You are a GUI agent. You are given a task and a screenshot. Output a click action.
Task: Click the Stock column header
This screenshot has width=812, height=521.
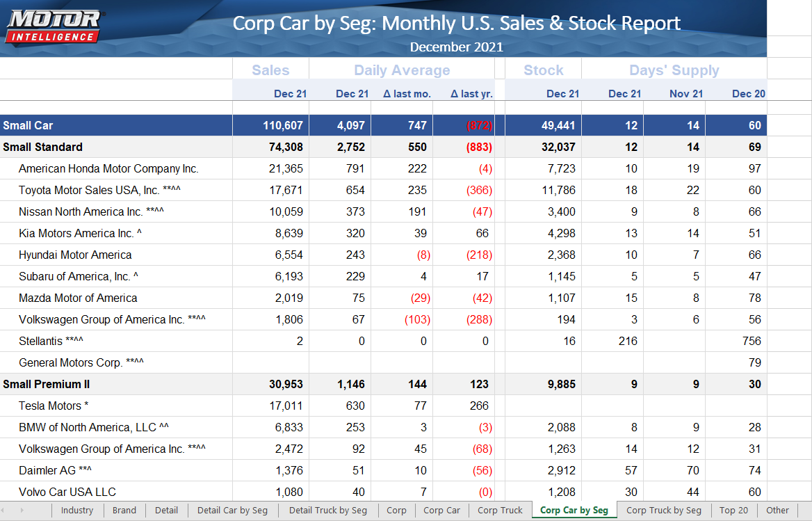click(543, 70)
